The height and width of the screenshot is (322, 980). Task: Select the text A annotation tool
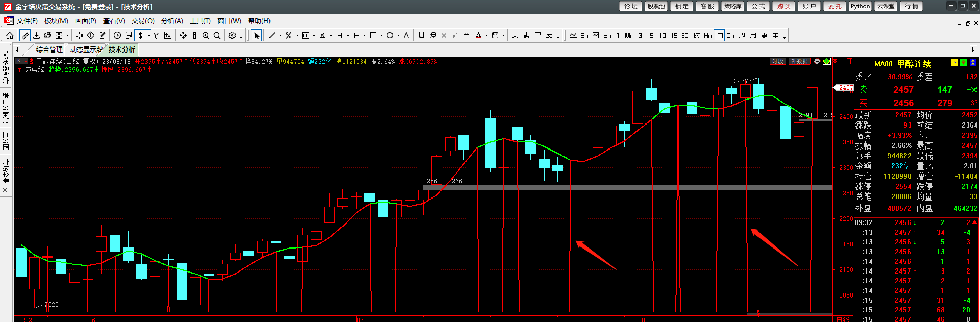[x=406, y=35]
